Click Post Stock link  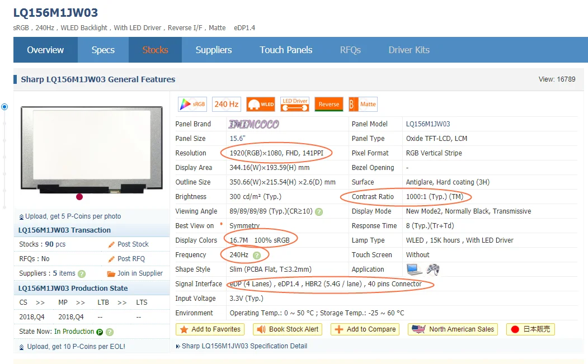(x=133, y=244)
